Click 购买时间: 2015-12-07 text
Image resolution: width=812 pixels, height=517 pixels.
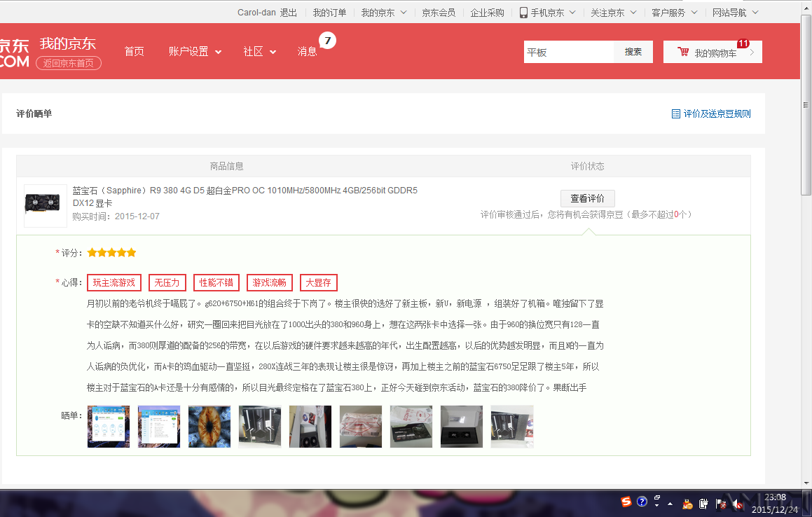pos(116,216)
